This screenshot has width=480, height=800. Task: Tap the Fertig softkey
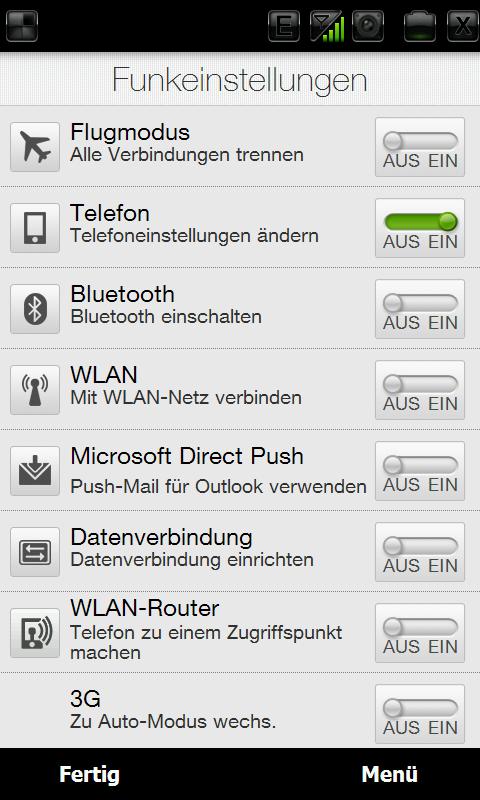(89, 774)
